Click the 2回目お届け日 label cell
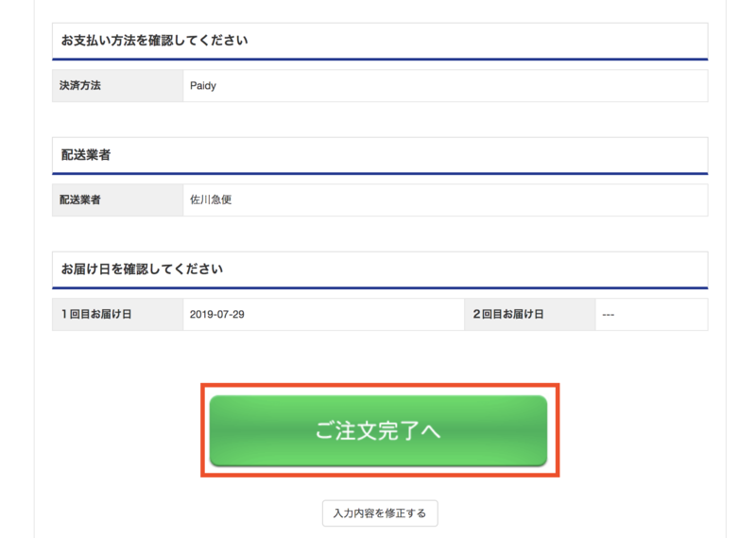This screenshot has height=538, width=756. [x=530, y=314]
